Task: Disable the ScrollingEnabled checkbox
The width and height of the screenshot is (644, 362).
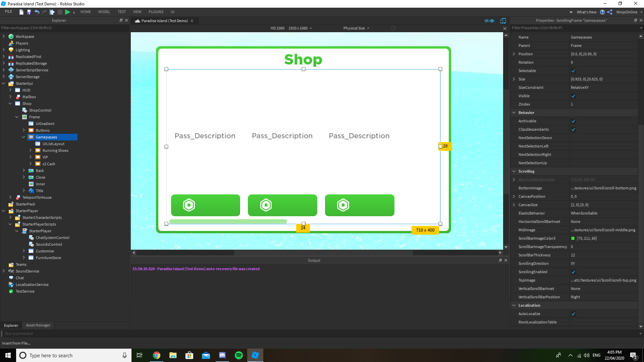Action: [573, 272]
